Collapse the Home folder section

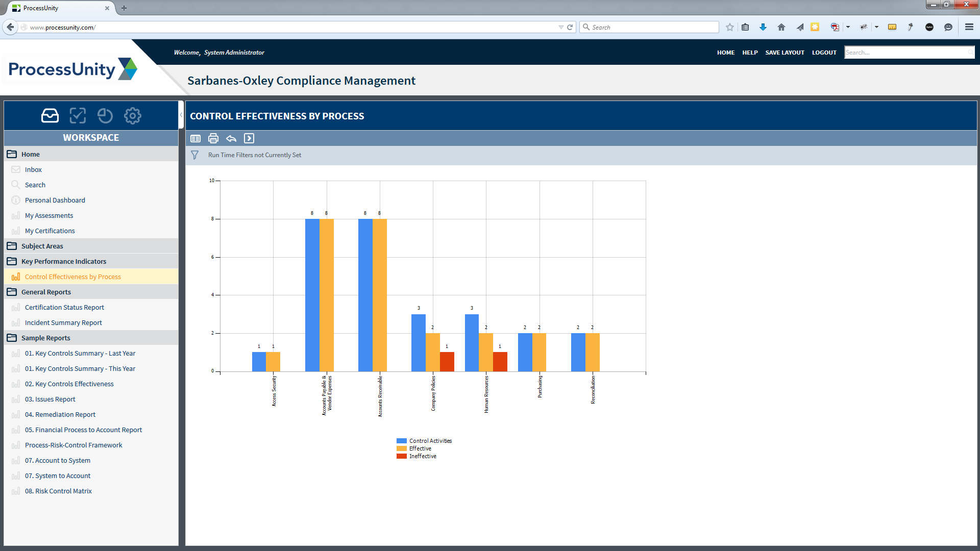(x=12, y=154)
